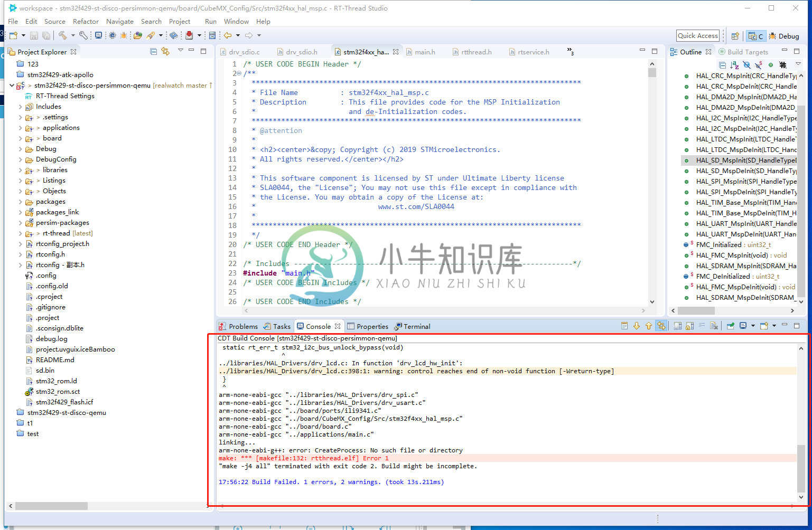The height and width of the screenshot is (530, 812).
Task: Expand the Includes tree node
Action: 21,107
